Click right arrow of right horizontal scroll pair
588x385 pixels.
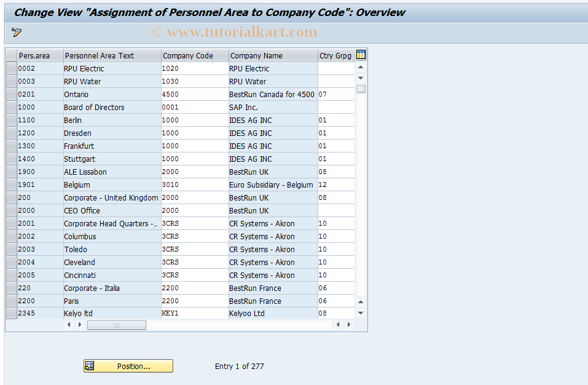[349, 325]
